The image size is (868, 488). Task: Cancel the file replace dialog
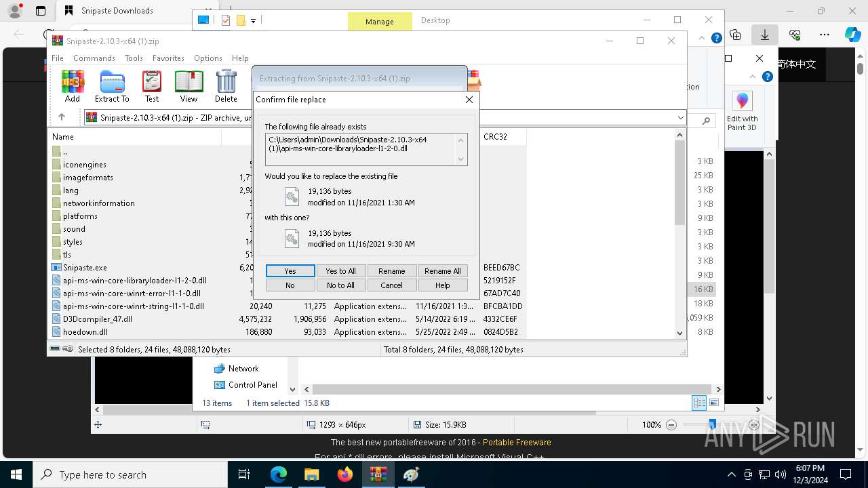click(x=391, y=285)
